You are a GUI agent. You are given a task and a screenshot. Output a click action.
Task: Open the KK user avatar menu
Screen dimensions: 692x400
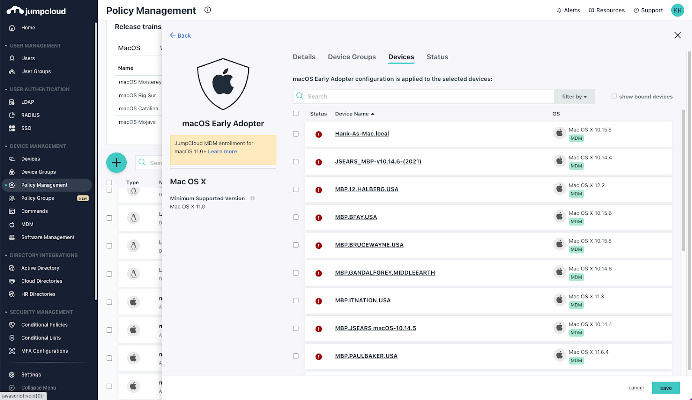pos(677,10)
